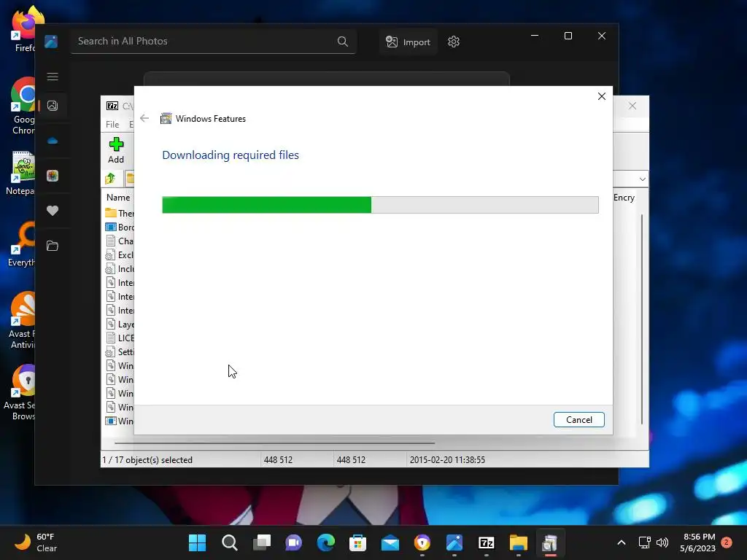The image size is (747, 560).
Task: Select the Ther folder in 7-Zip
Action: pos(119,213)
